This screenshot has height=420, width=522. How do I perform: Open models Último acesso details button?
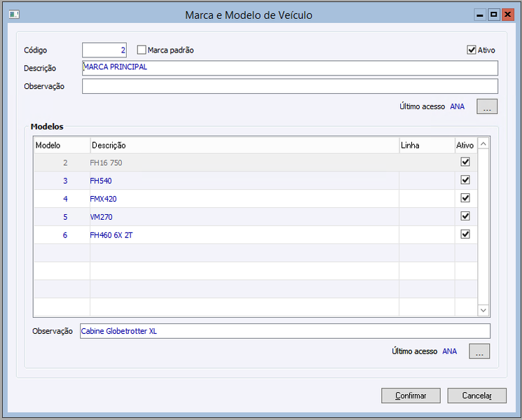pos(479,351)
